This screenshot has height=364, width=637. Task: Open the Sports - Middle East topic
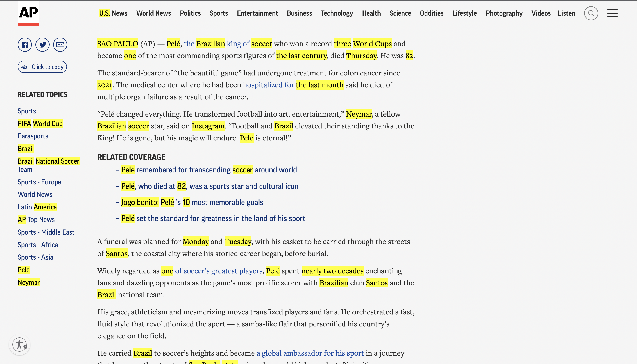(46, 232)
